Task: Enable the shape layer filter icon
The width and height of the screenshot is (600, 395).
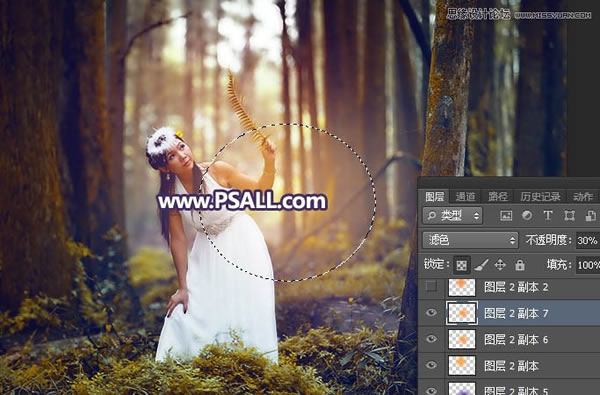Action: (x=569, y=215)
